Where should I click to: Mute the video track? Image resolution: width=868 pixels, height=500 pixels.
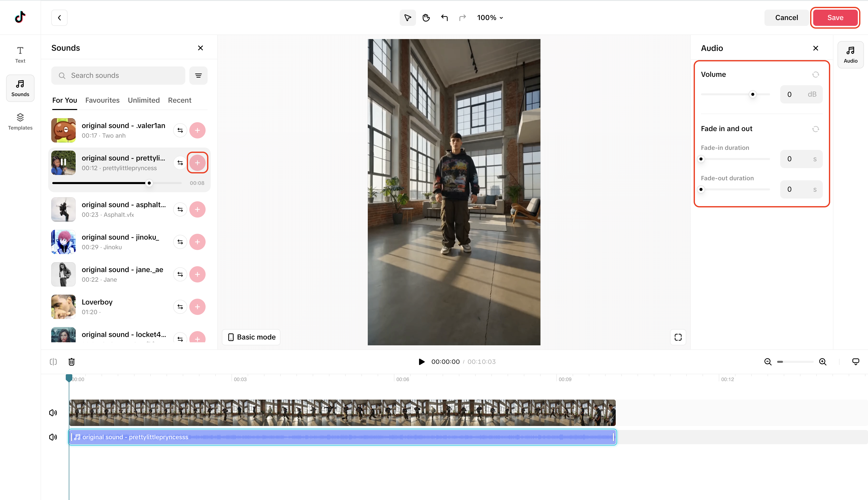click(53, 413)
